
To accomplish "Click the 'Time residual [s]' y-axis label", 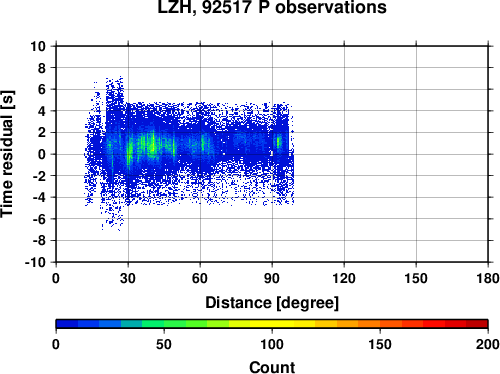I will tap(7, 154).
